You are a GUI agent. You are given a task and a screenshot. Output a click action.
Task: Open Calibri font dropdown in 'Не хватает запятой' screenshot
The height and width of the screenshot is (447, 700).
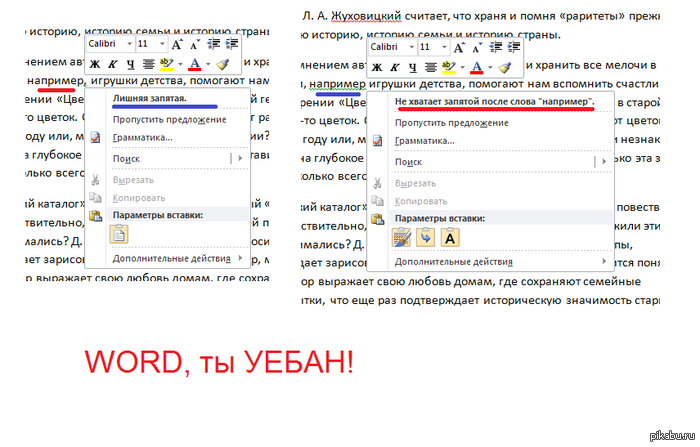[x=412, y=47]
